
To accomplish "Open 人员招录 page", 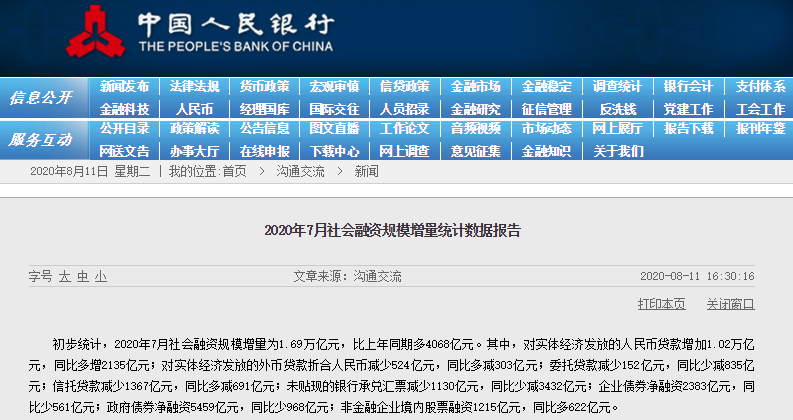I will coord(405,109).
